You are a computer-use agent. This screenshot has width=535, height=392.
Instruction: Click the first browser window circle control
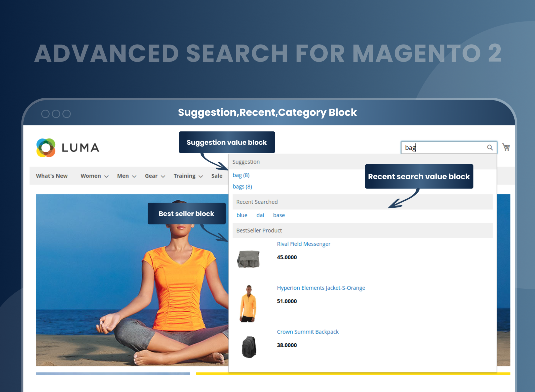(45, 114)
